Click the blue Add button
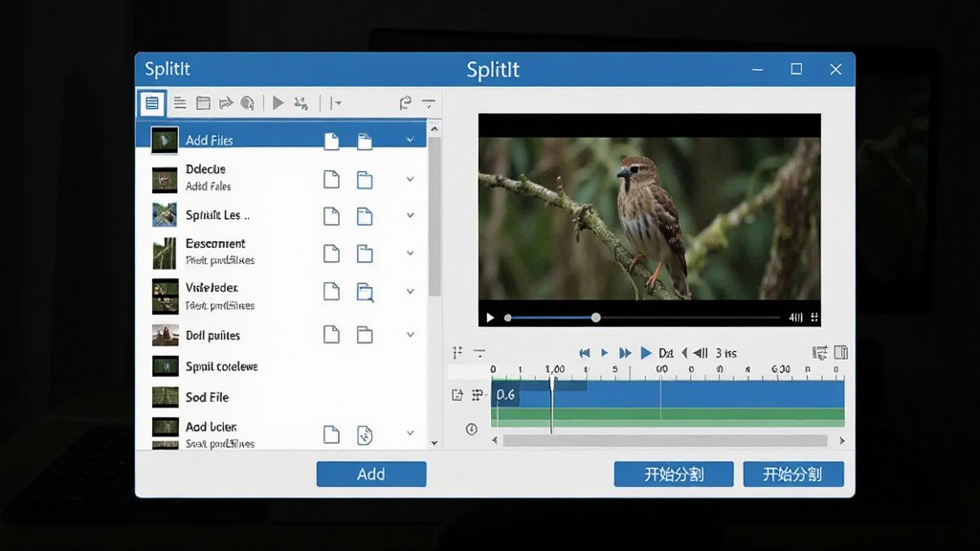980x551 pixels. click(371, 474)
